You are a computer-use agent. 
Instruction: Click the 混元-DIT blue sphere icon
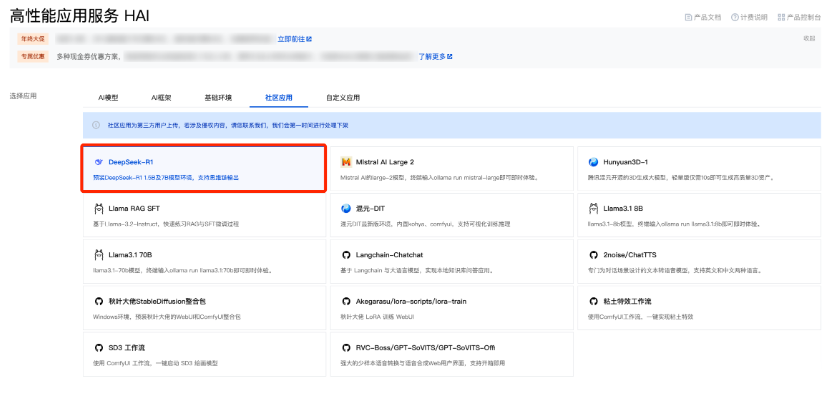[x=346, y=208]
